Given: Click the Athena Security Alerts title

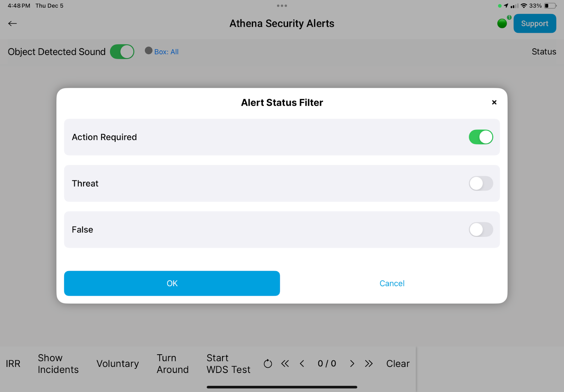Looking at the screenshot, I should pyautogui.click(x=282, y=24).
